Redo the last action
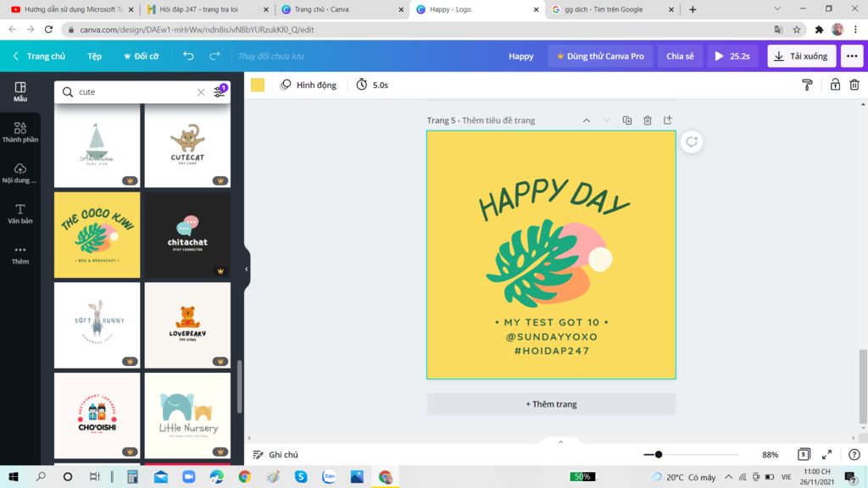Viewport: 868px width, 488px height. 214,56
